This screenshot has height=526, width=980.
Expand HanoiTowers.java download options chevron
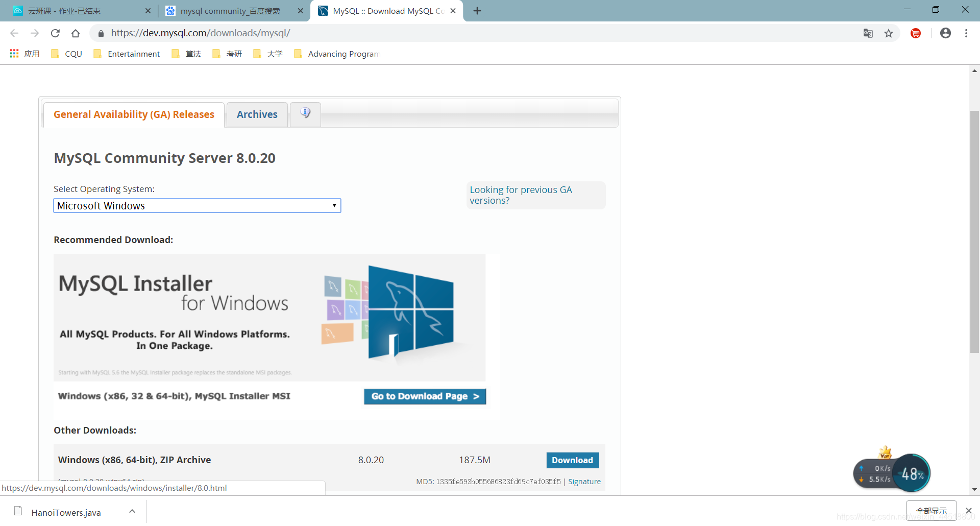click(132, 511)
